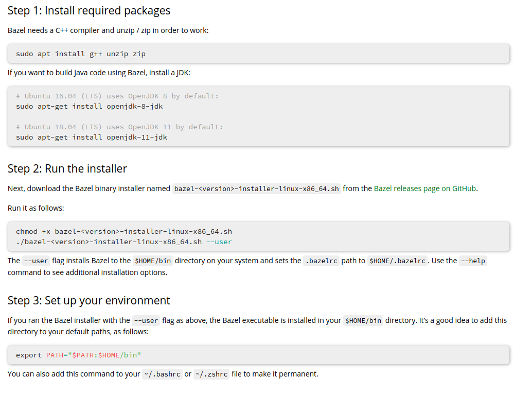Click the inline ~/.zshrc code snippet
This screenshot has height=394, width=532.
(211, 374)
